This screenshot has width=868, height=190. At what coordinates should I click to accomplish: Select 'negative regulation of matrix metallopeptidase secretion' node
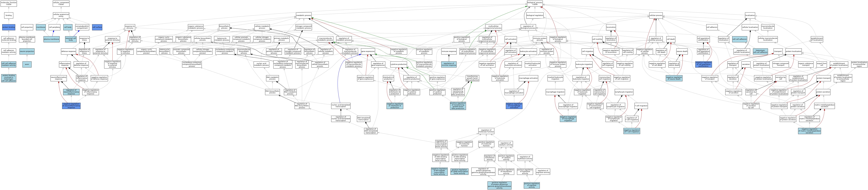809,131
